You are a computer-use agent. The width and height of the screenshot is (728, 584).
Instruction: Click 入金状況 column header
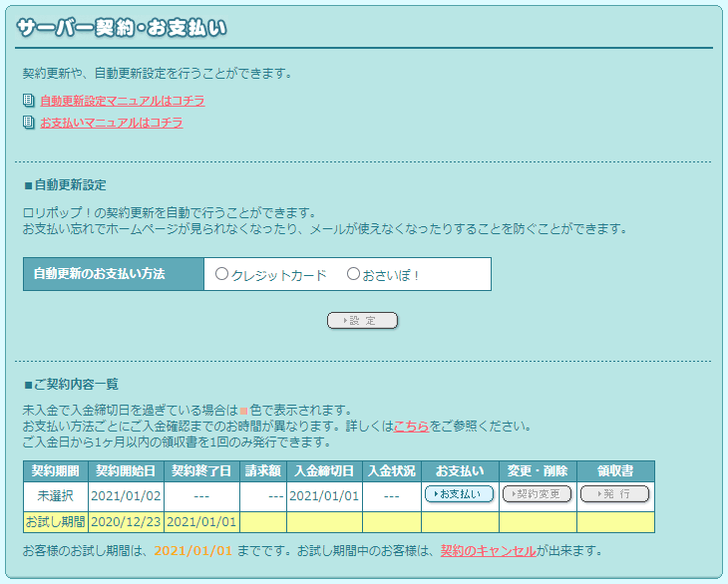click(x=392, y=471)
